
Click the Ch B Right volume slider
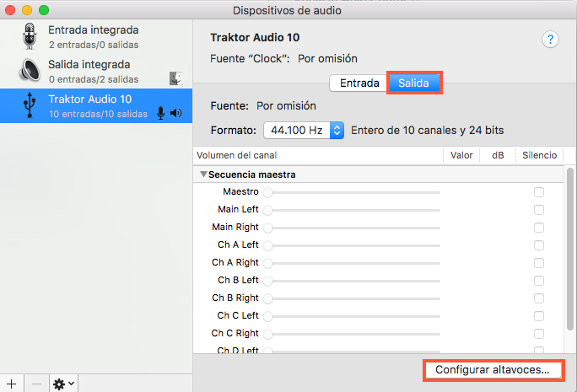click(x=352, y=298)
